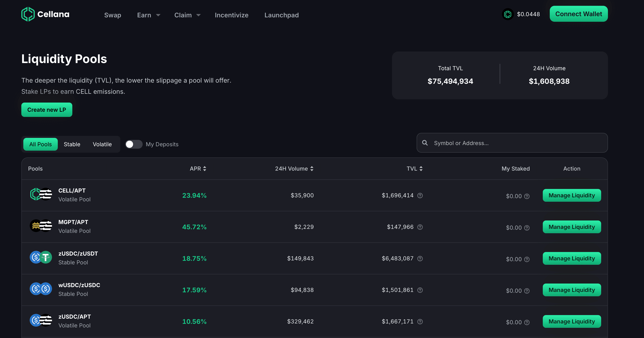Click the Cellana logo icon
Viewport: 644px width, 338px height.
[28, 14]
